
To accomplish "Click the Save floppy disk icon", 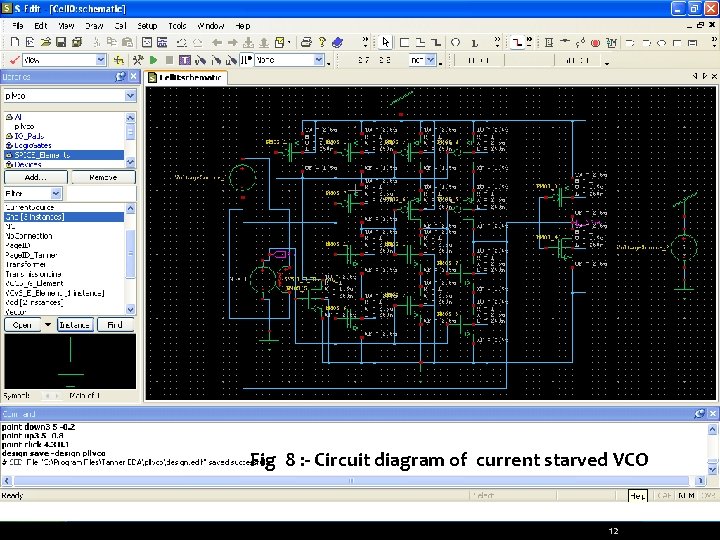I will 61,42.
